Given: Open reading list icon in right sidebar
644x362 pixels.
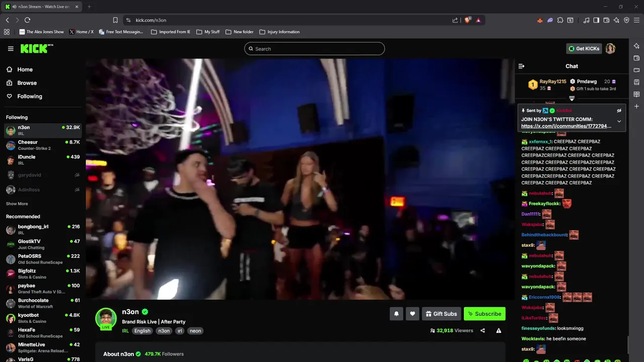Looking at the screenshot, I should [x=636, y=94].
